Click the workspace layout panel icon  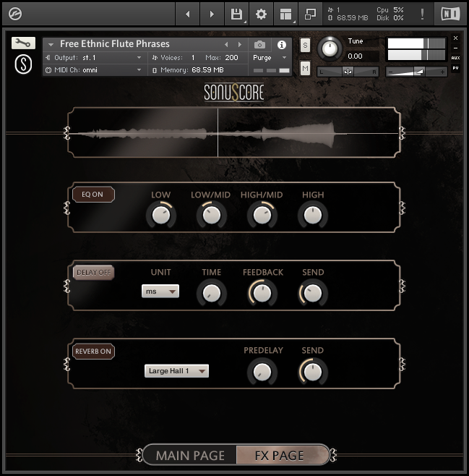(286, 14)
